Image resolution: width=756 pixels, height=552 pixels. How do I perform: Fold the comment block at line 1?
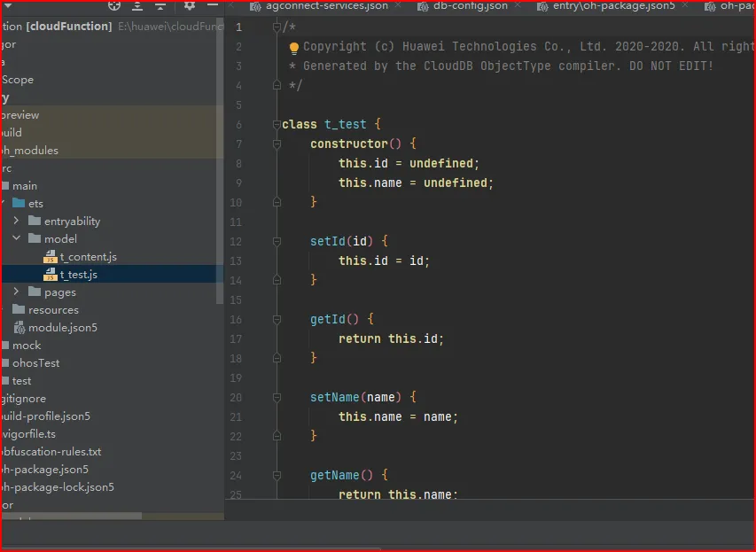[x=277, y=27]
